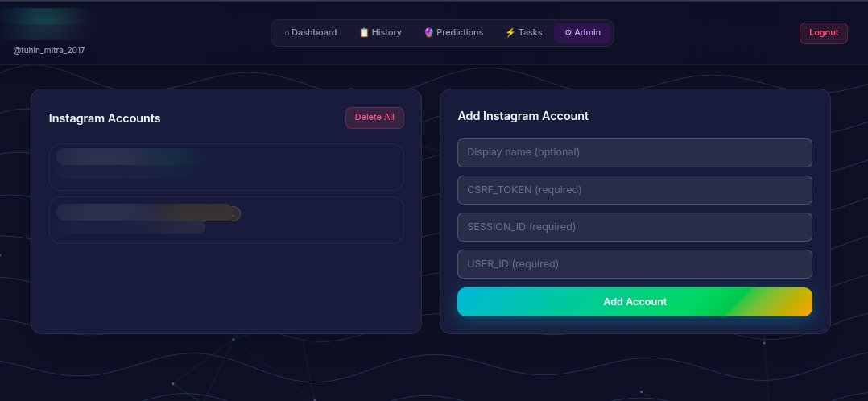Select the second Instagram account entry
Screen dimensions: 868x401
[226, 220]
